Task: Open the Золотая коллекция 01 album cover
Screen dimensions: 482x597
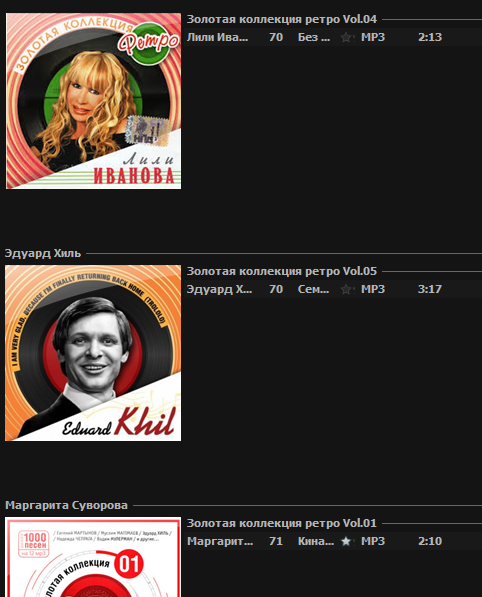Action: [x=93, y=557]
